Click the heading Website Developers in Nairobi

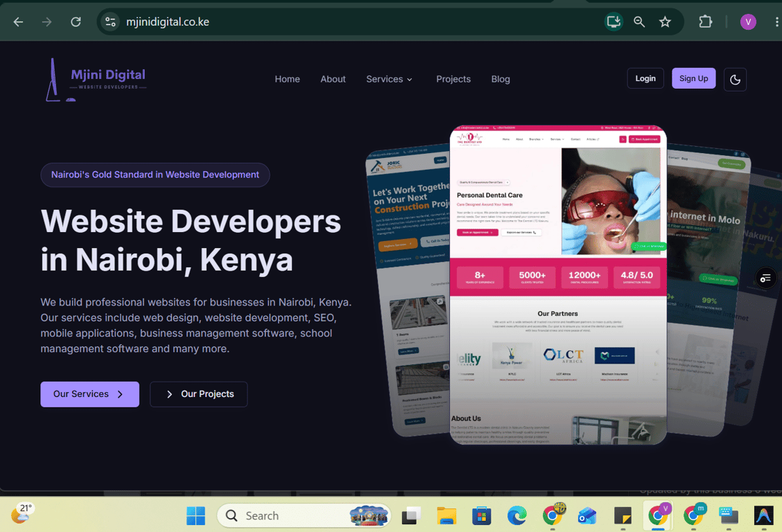click(x=191, y=241)
